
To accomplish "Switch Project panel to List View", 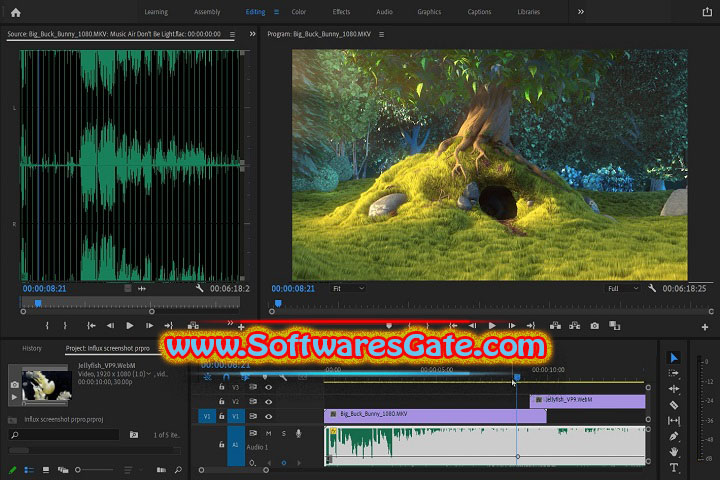I will click(29, 469).
